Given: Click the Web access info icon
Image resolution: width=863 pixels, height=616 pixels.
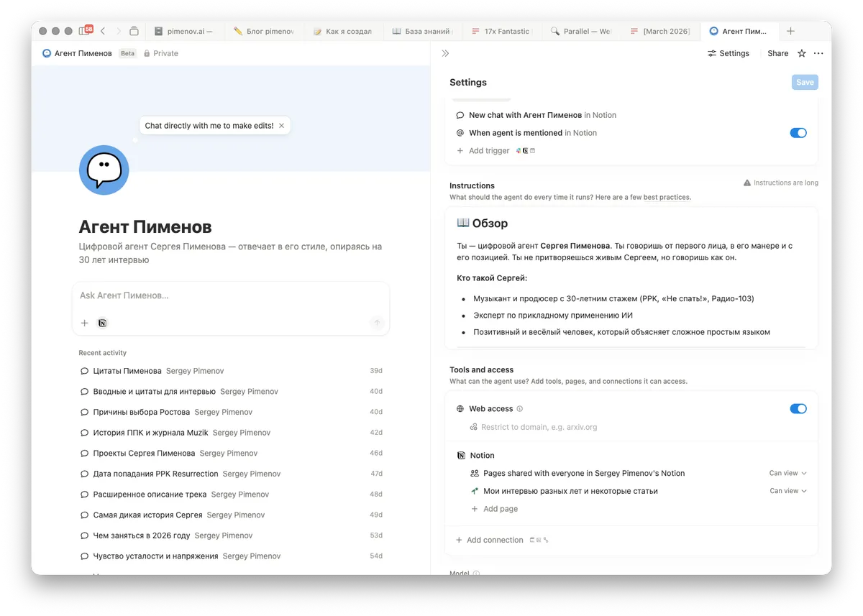Looking at the screenshot, I should tap(520, 409).
